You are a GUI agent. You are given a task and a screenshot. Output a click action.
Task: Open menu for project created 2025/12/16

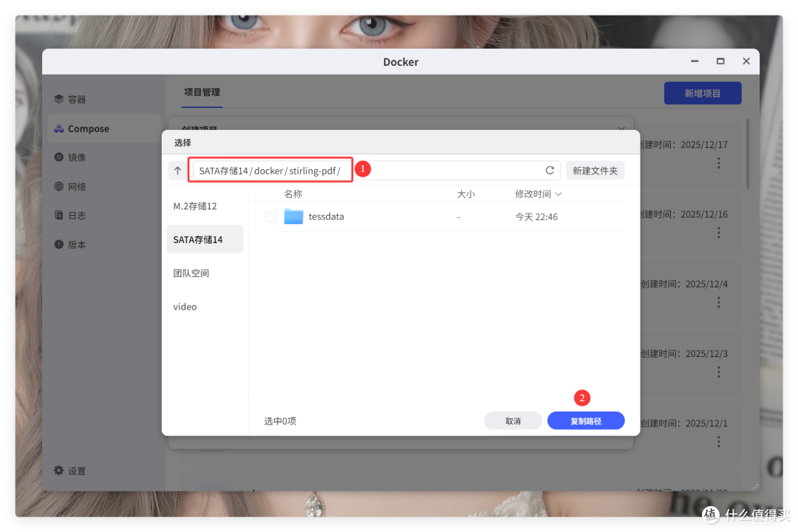click(719, 233)
